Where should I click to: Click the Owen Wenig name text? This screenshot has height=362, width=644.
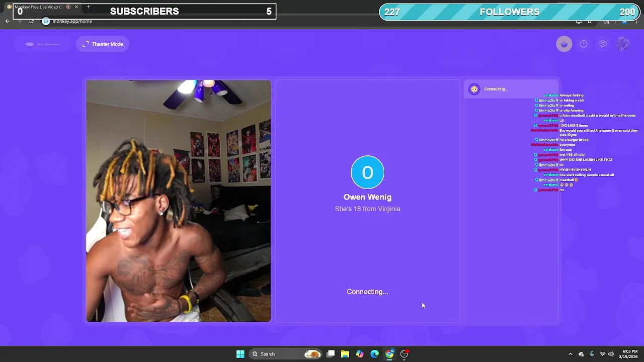(x=367, y=197)
